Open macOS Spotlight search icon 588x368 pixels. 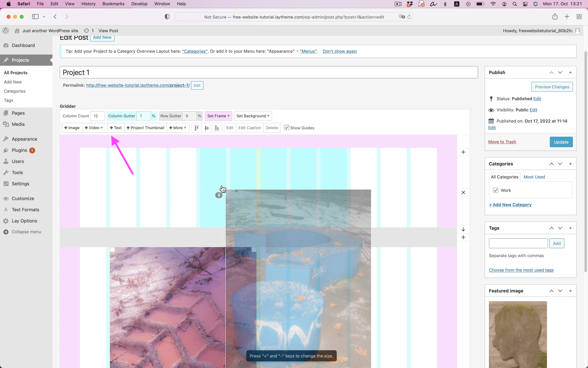(515, 4)
